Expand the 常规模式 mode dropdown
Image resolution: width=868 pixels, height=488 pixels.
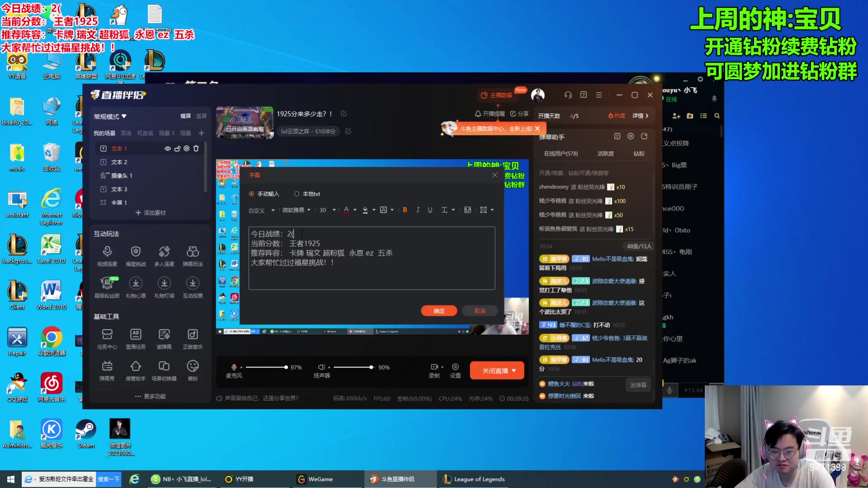[x=110, y=117]
